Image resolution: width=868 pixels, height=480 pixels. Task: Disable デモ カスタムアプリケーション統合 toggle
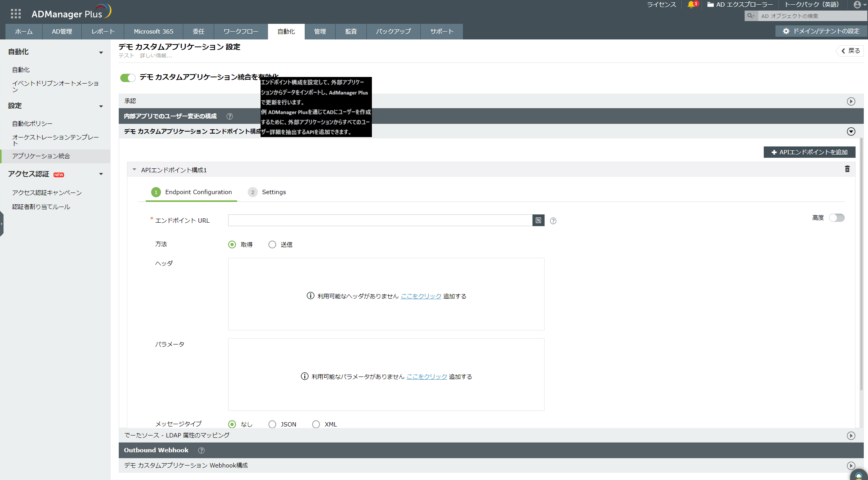point(128,78)
